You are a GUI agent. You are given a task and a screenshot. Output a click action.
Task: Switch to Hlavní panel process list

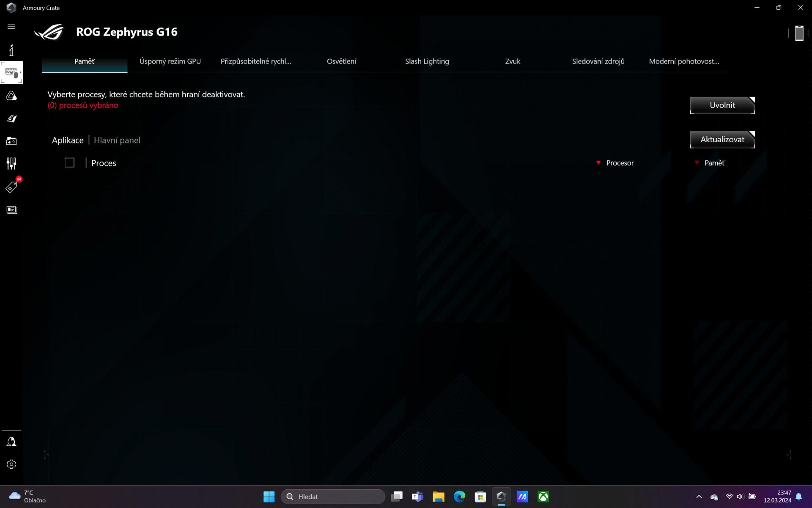click(x=117, y=140)
